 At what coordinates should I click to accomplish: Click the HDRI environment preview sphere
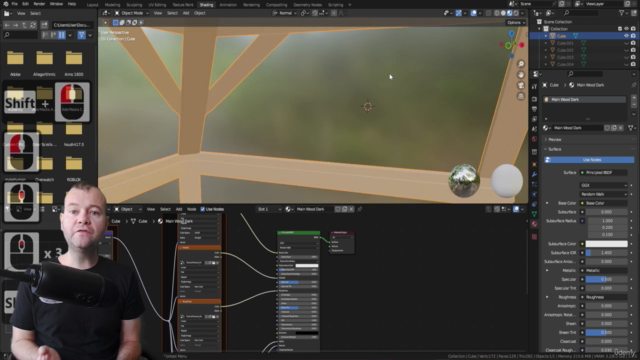pyautogui.click(x=464, y=181)
